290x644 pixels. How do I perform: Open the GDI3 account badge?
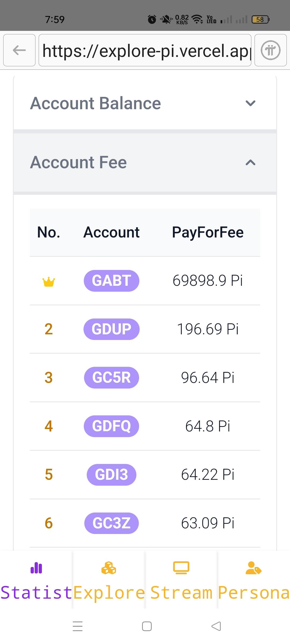point(111,475)
